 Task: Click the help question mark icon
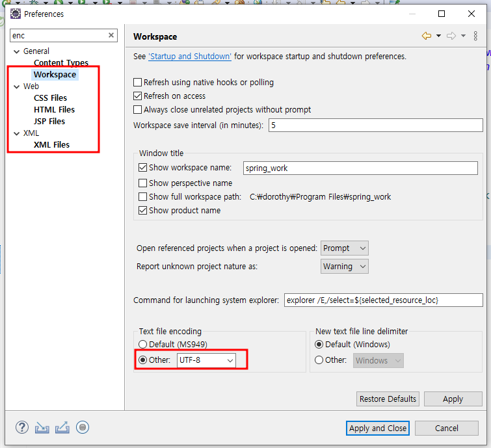coord(22,427)
